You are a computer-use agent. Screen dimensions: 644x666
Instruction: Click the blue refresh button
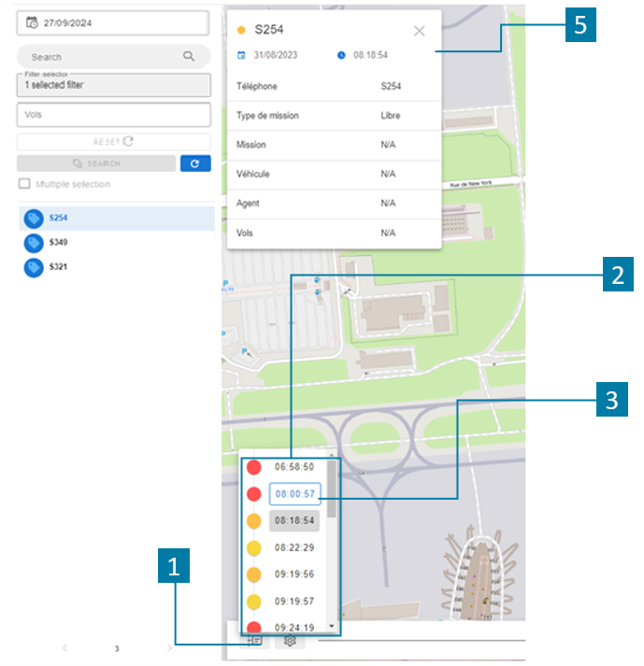point(195,163)
